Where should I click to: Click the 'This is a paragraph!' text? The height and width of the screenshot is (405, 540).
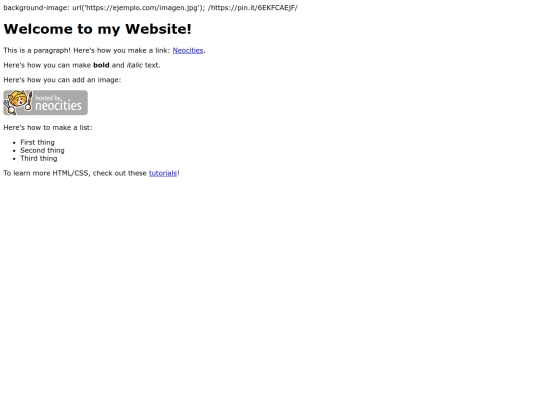coord(37,50)
